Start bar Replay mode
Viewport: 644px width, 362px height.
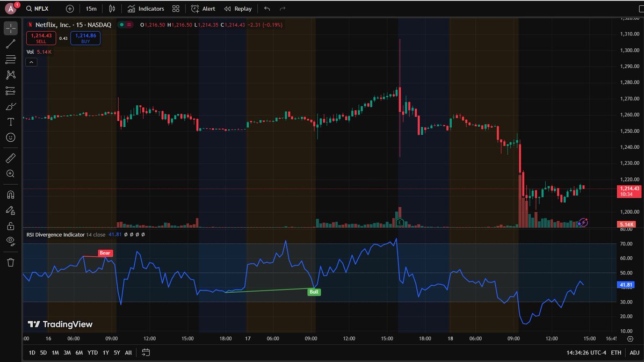point(238,9)
